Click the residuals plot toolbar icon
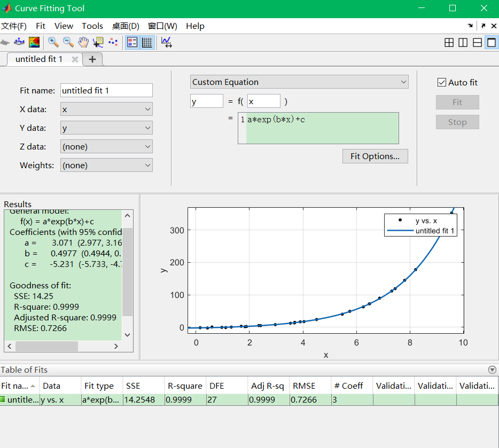 [x=19, y=42]
